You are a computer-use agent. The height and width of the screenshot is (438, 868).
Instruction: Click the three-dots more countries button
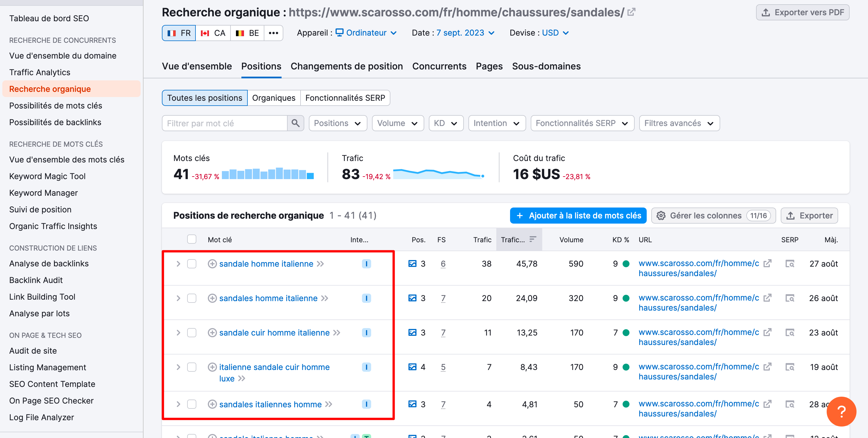(273, 33)
